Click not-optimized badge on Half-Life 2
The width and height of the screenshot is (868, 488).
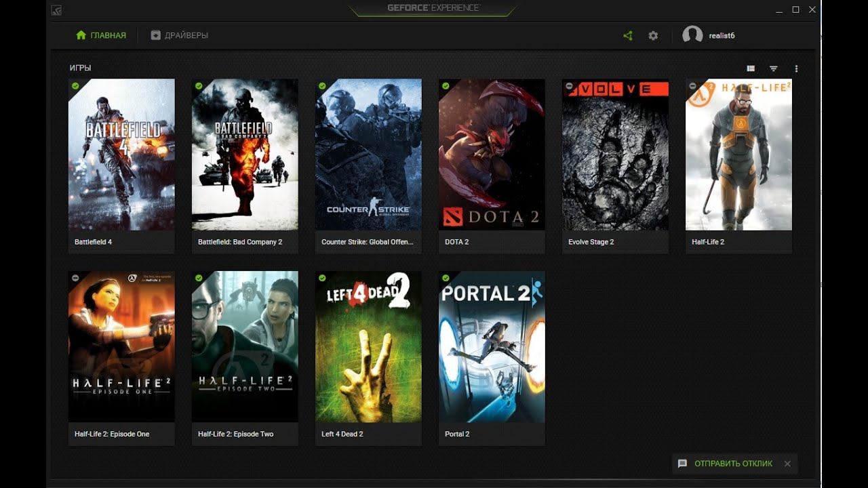click(x=692, y=86)
